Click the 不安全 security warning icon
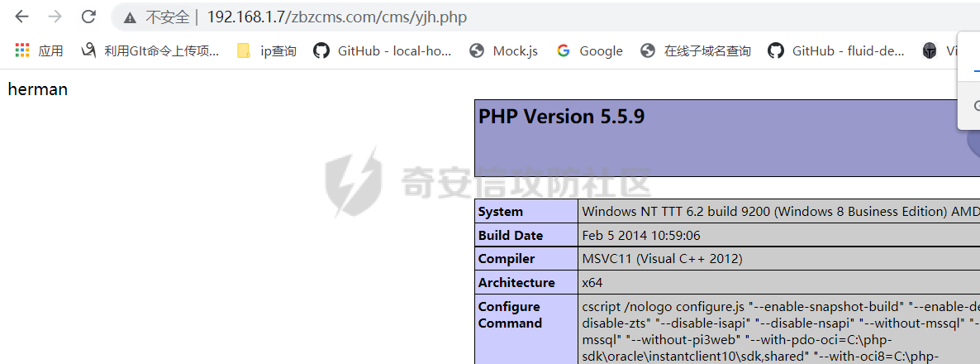This screenshot has height=364, width=980. [x=129, y=17]
